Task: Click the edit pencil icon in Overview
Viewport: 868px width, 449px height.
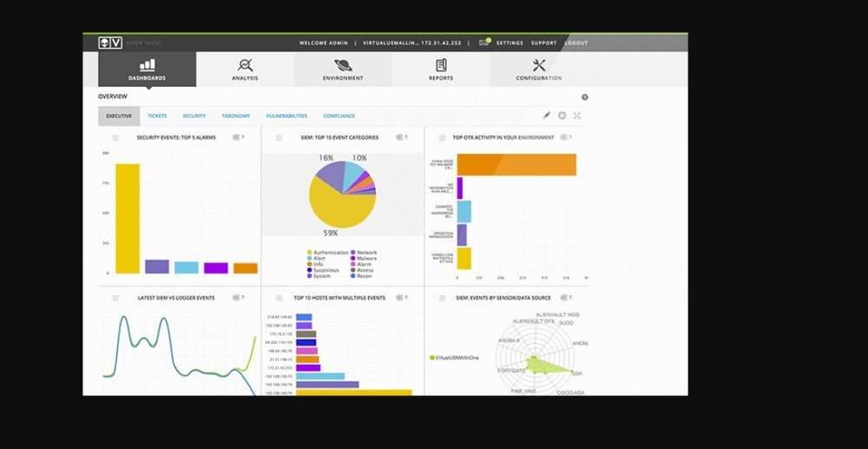Action: tap(547, 116)
